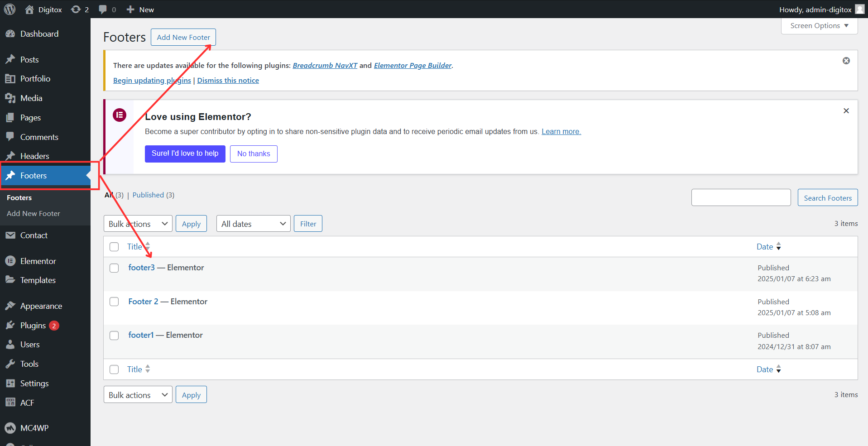Image resolution: width=868 pixels, height=446 pixels.
Task: Sort by Date in table header
Action: click(x=768, y=247)
